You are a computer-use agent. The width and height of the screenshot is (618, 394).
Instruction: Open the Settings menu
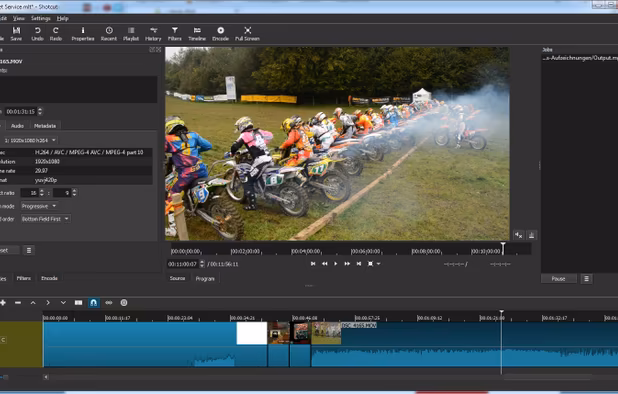tap(41, 19)
